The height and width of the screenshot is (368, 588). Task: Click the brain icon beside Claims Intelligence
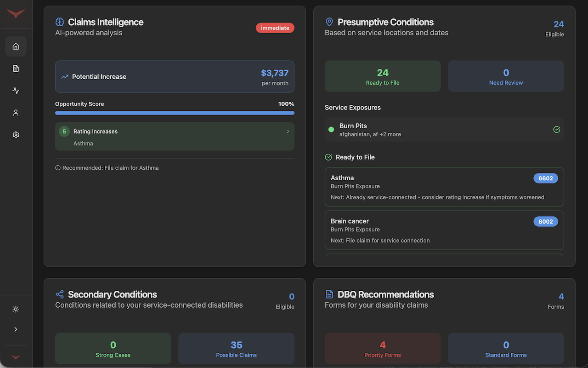point(60,22)
